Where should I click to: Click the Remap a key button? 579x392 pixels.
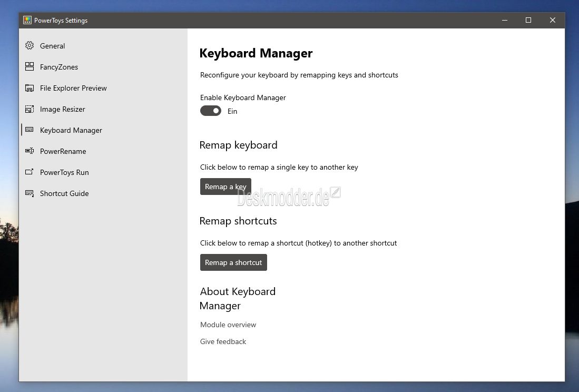[225, 187]
